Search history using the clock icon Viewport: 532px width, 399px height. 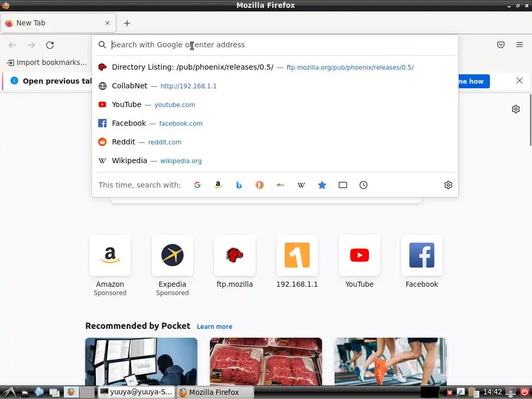[x=363, y=185]
